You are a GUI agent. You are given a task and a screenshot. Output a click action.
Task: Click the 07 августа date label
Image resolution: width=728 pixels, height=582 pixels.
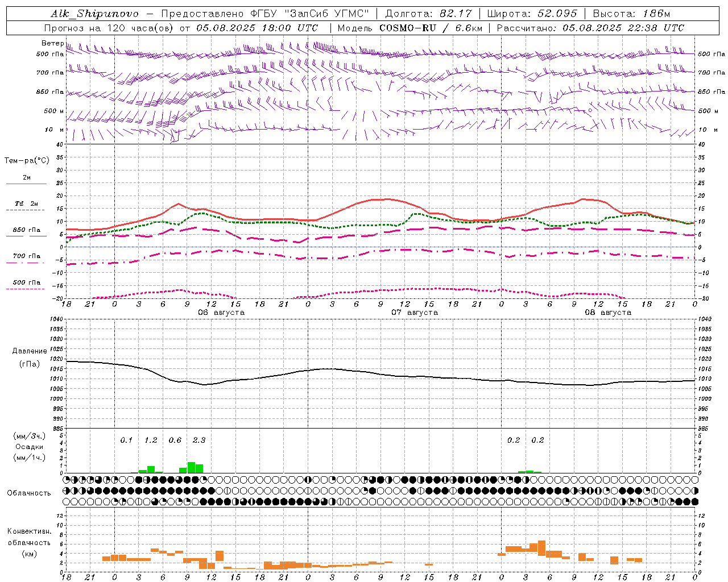point(415,313)
